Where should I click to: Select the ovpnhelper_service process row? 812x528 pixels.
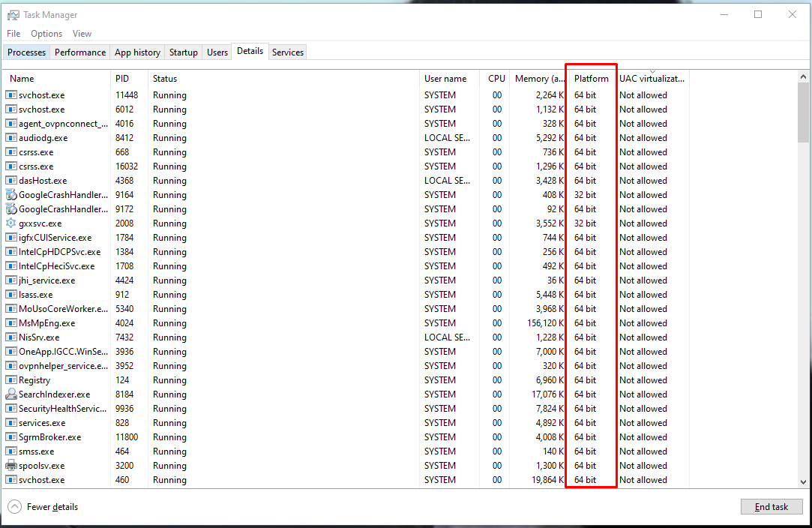click(x=346, y=366)
